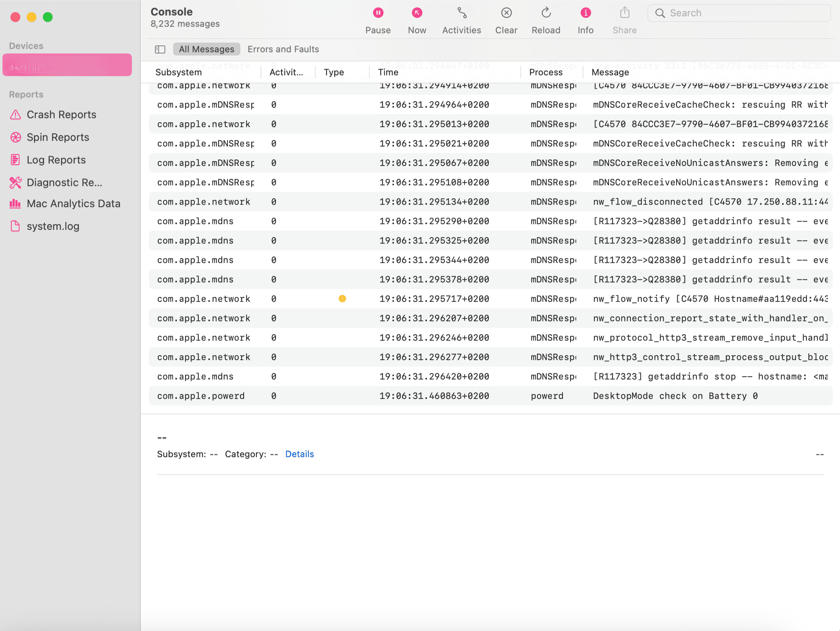Viewport: 840px width, 631px height.
Task: Sort messages by Subsystem column
Action: 178,72
